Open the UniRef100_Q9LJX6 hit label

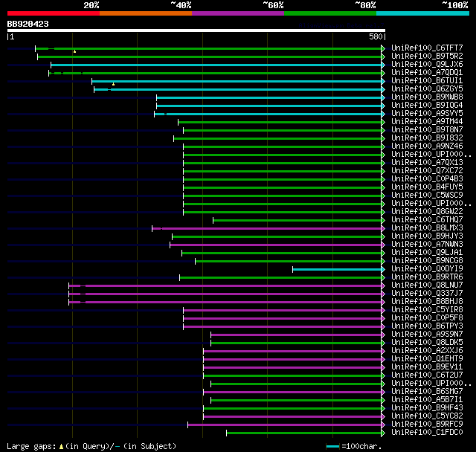pos(427,65)
